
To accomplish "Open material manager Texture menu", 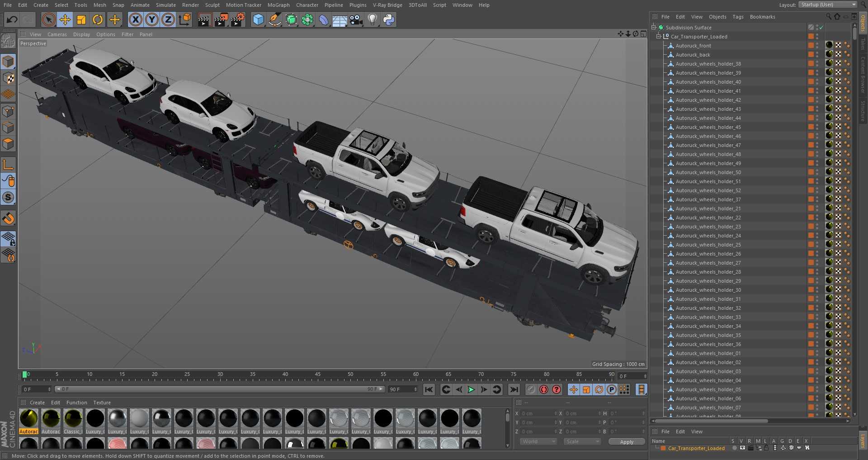I will [x=102, y=403].
